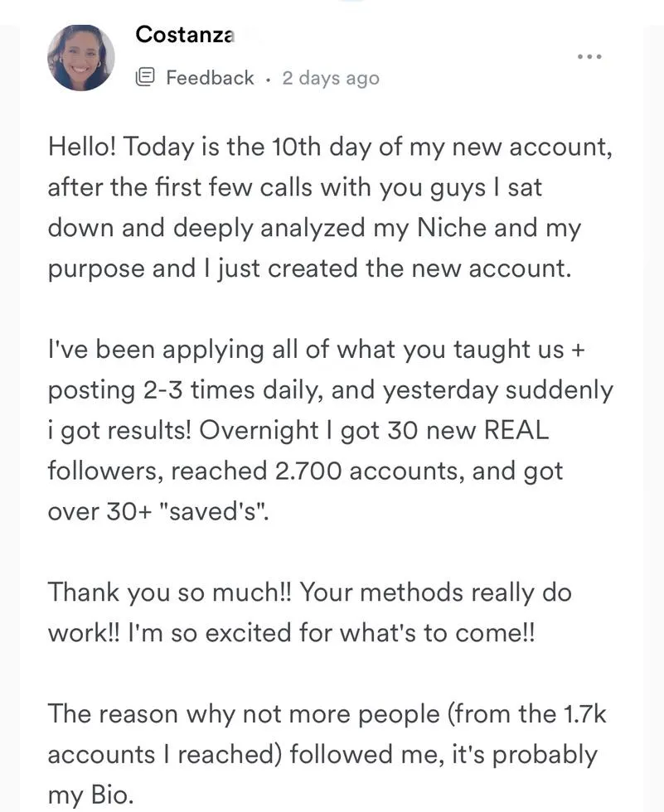Click the paragraph starting 'Hello! Today is'

pos(330,208)
